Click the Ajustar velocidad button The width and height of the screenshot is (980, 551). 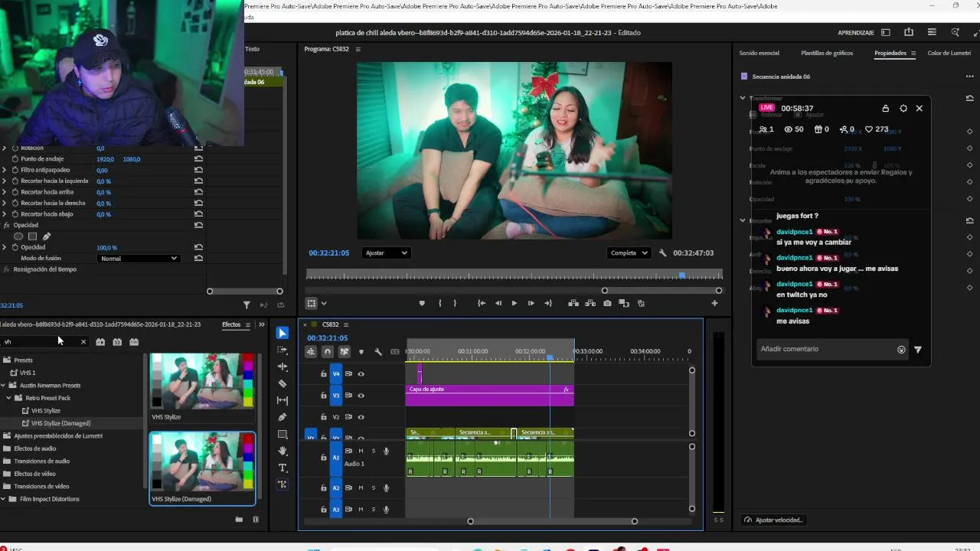773,520
